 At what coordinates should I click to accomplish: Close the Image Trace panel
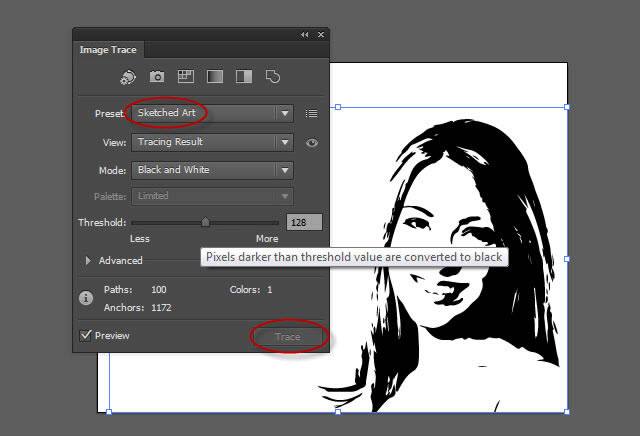[321, 35]
